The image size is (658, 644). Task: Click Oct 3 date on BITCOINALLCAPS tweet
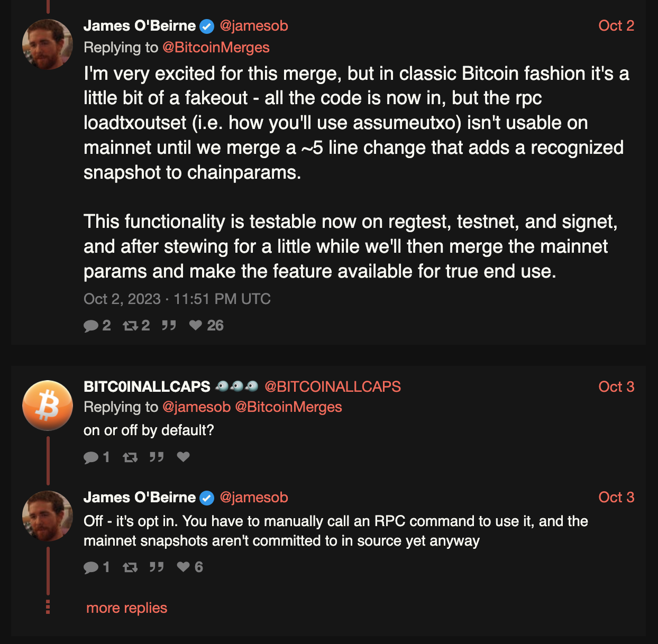coord(616,387)
